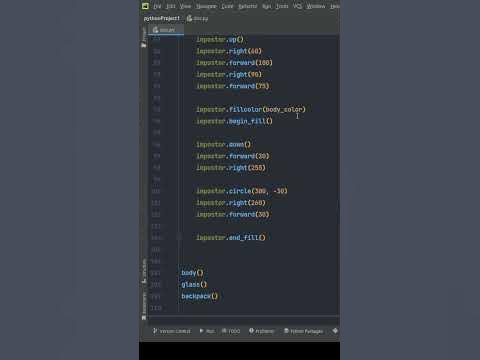Open the Project tool window from left stripe

coord(144,37)
